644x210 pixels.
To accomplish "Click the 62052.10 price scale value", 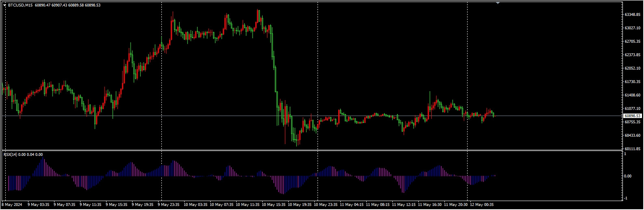I will click(633, 68).
